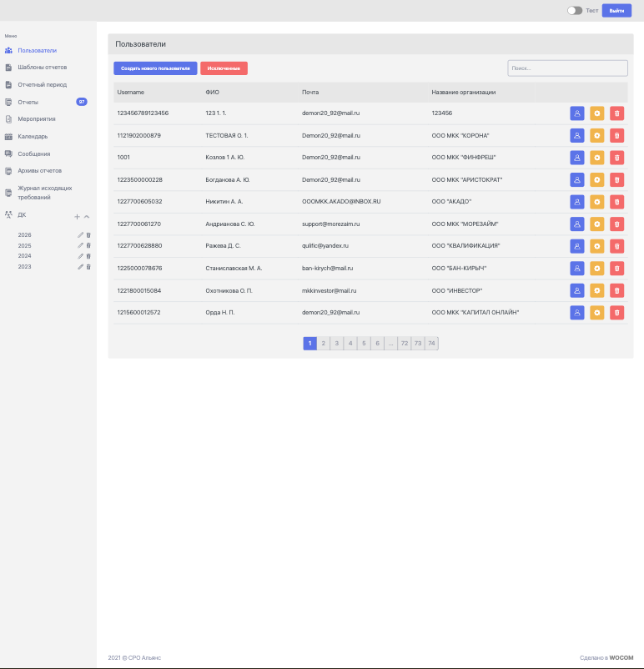This screenshot has height=669, width=644.
Task: Open profile icon for Козлов 1 А. Ю.
Action: (x=577, y=158)
